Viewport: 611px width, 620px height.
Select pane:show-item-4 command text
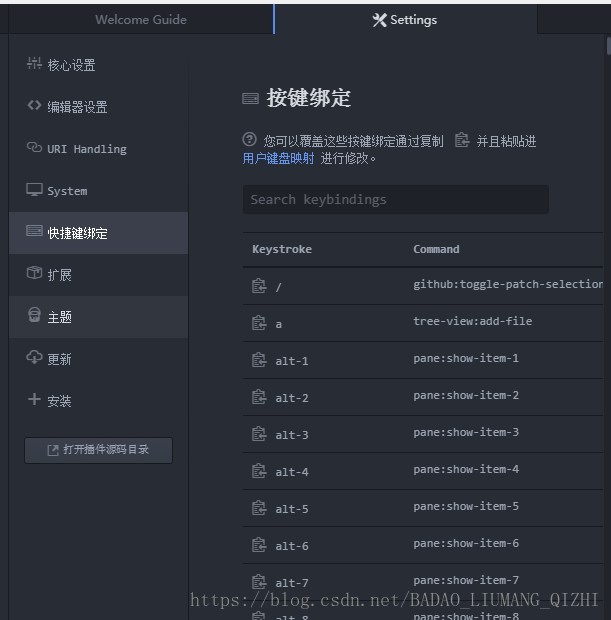coord(466,469)
